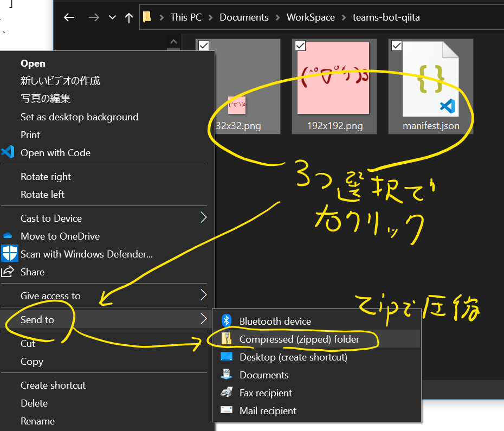Expand chevron before This PC breadcrumb
The width and height of the screenshot is (504, 431).
coord(161,17)
